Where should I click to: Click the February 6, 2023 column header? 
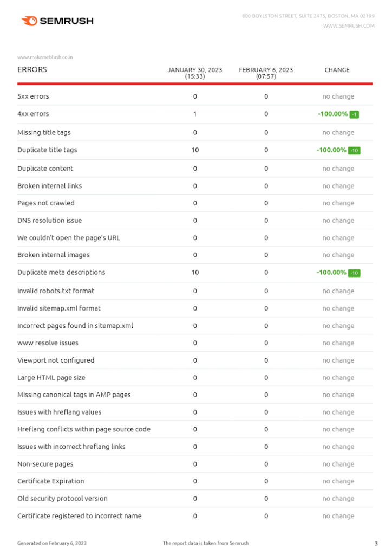(266, 73)
